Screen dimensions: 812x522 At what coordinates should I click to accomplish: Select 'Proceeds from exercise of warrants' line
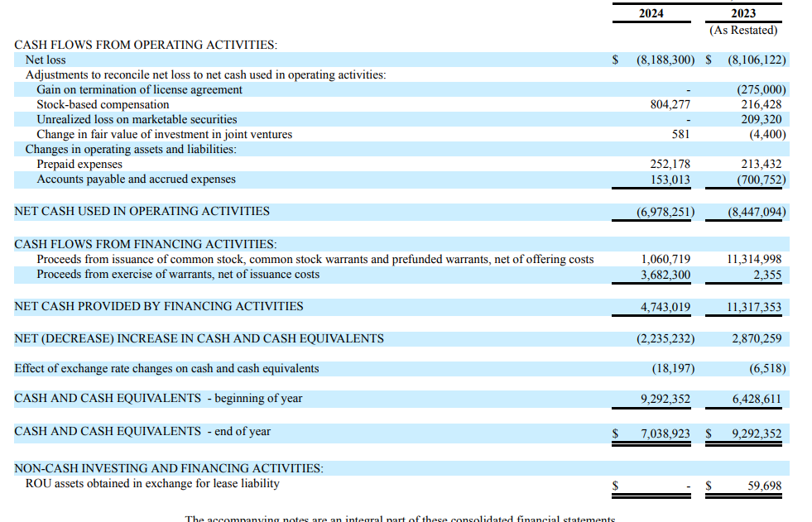point(178,274)
